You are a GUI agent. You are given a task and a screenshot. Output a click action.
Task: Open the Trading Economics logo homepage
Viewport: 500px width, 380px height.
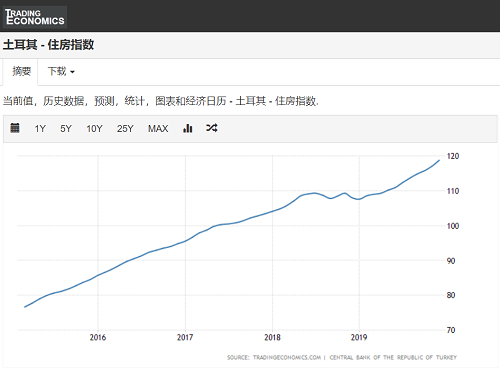click(35, 17)
